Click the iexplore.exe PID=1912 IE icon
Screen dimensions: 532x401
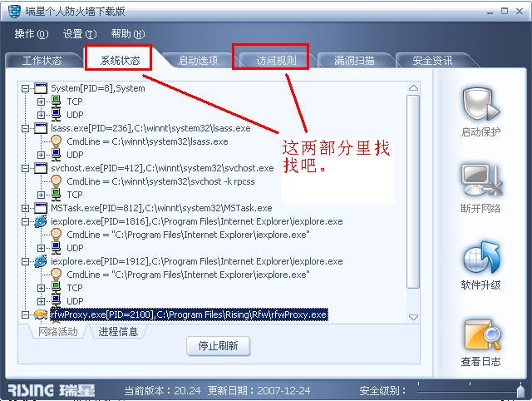click(41, 261)
